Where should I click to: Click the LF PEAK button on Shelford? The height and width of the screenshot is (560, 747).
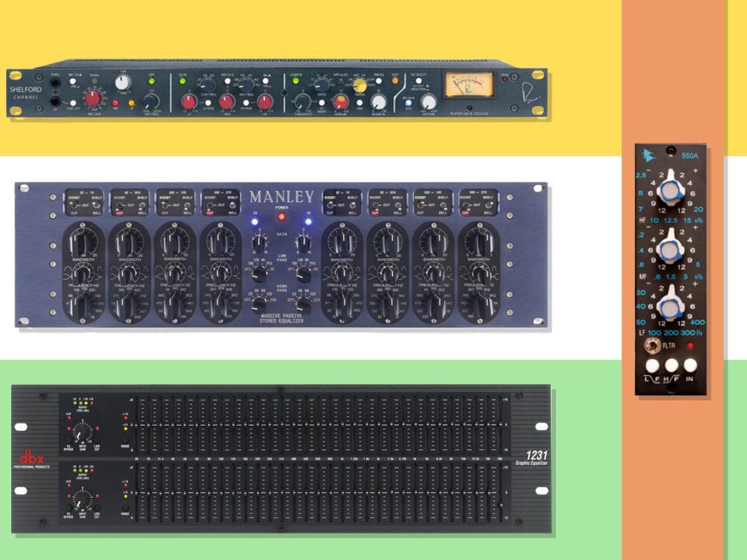[x=208, y=103]
